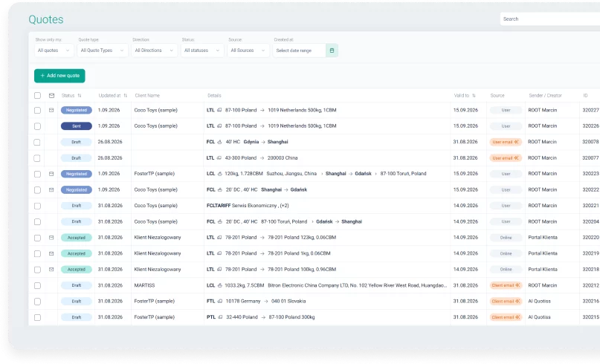This screenshot has height=364, width=600.
Task: Click truck icon in quote 320227 details
Action: click(x=219, y=110)
